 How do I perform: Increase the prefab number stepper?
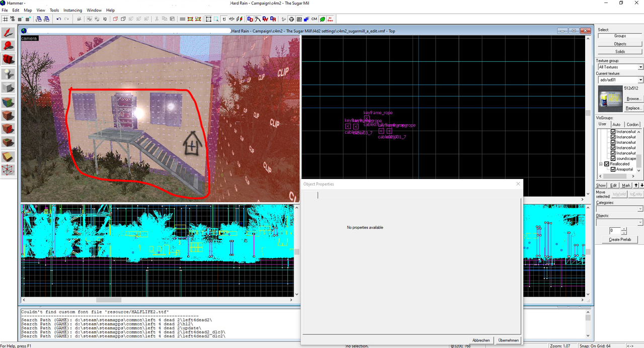(x=624, y=228)
